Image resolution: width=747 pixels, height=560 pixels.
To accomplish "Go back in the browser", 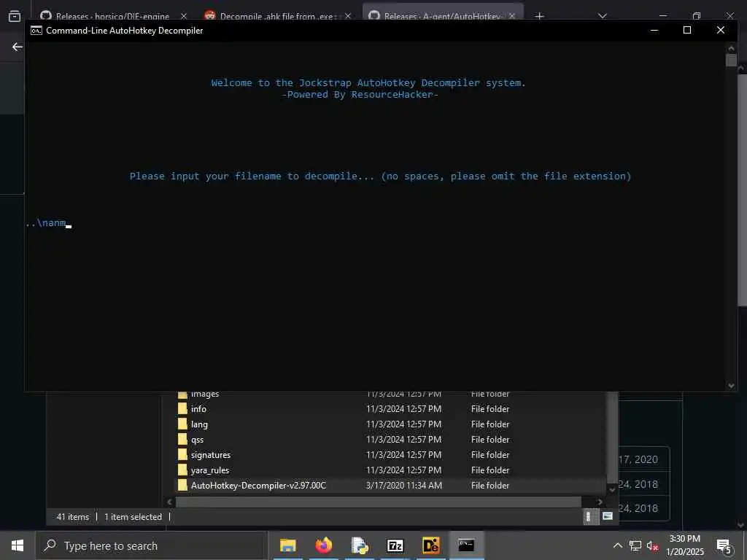I will pos(18,47).
